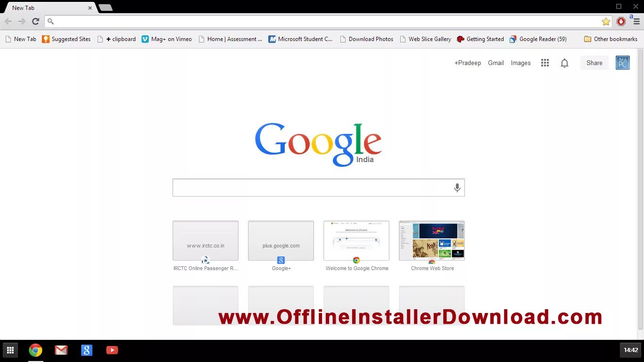Viewport: 644px width, 362px height.
Task: Click the +Pradeep link
Action: pos(468,63)
